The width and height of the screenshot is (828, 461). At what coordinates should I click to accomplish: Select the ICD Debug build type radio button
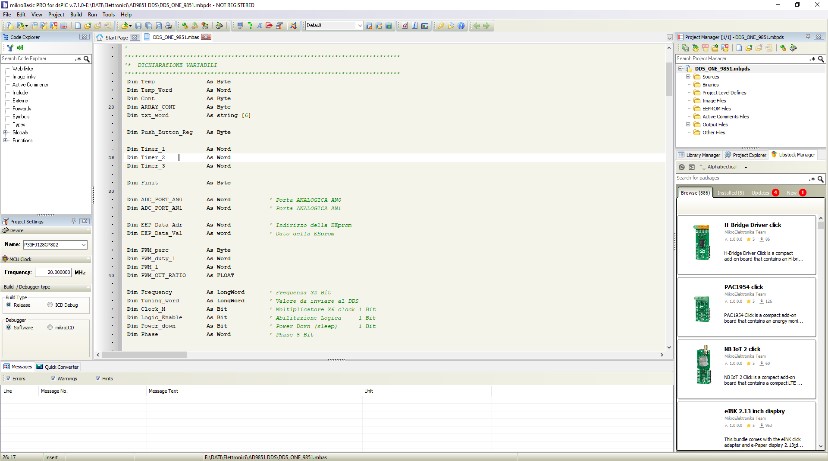pyautogui.click(x=50, y=305)
